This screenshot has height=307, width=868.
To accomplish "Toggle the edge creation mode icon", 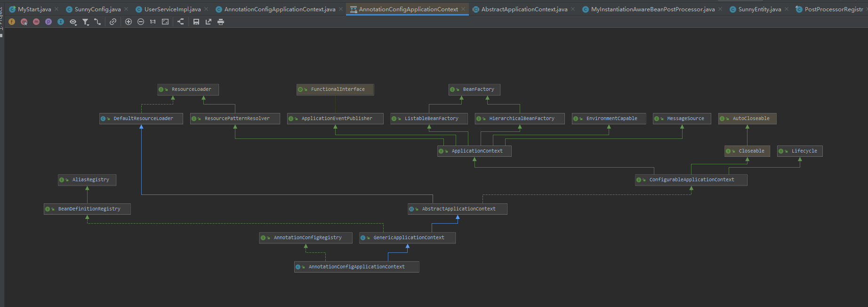I will click(x=97, y=22).
